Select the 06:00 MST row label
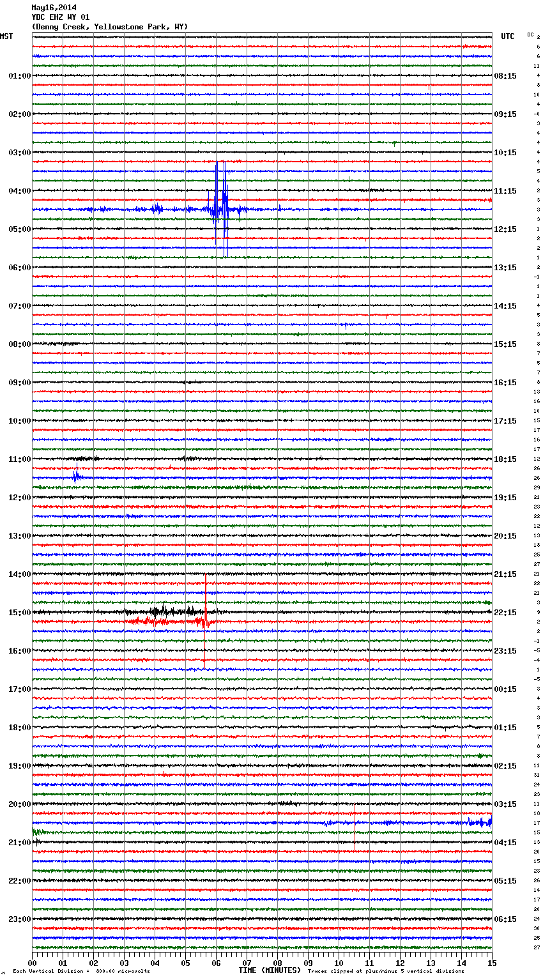Image resolution: width=543 pixels, height=980 pixels. 20,267
